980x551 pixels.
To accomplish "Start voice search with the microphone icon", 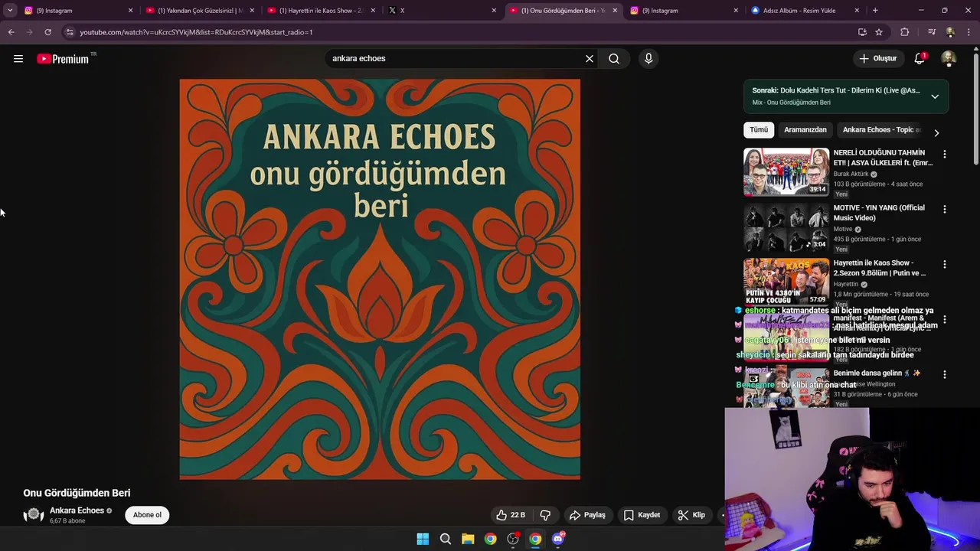I will (648, 58).
